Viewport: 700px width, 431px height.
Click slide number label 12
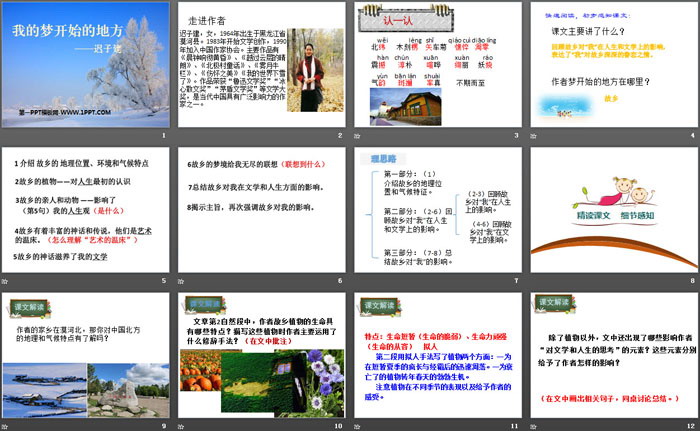point(691,426)
